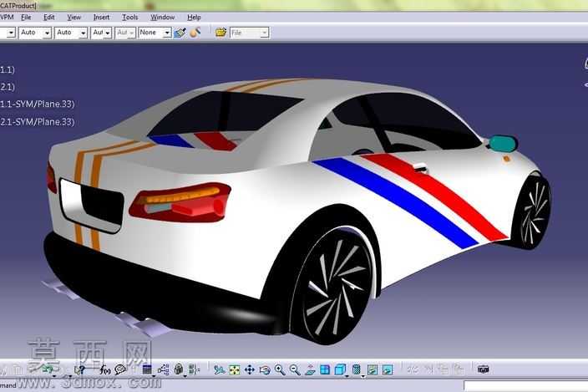Open the Insert menu
The width and height of the screenshot is (588, 392).
point(101,18)
